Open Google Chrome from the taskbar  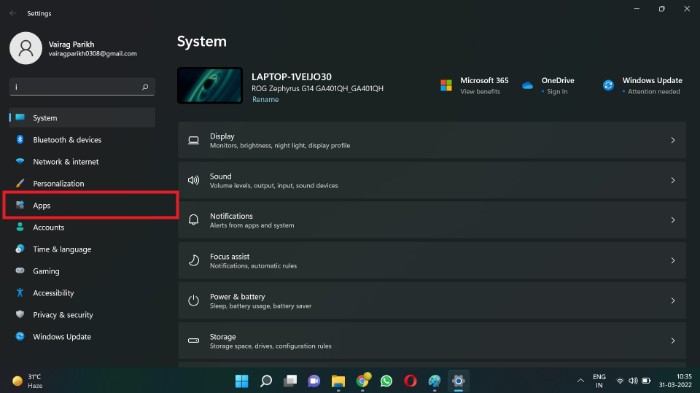[363, 380]
